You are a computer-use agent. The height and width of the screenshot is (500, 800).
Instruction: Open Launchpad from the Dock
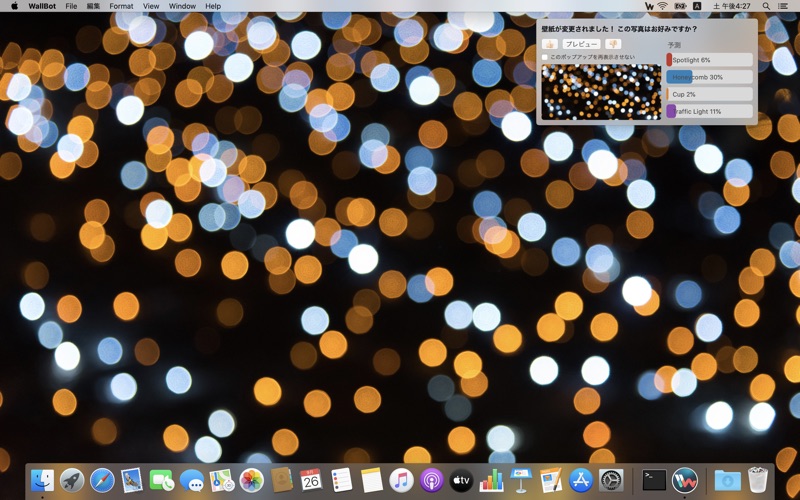72,480
